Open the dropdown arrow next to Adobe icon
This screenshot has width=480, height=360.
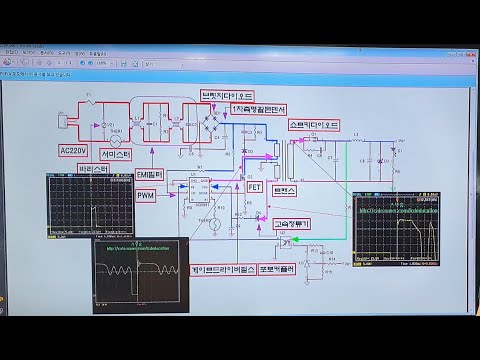[14, 62]
